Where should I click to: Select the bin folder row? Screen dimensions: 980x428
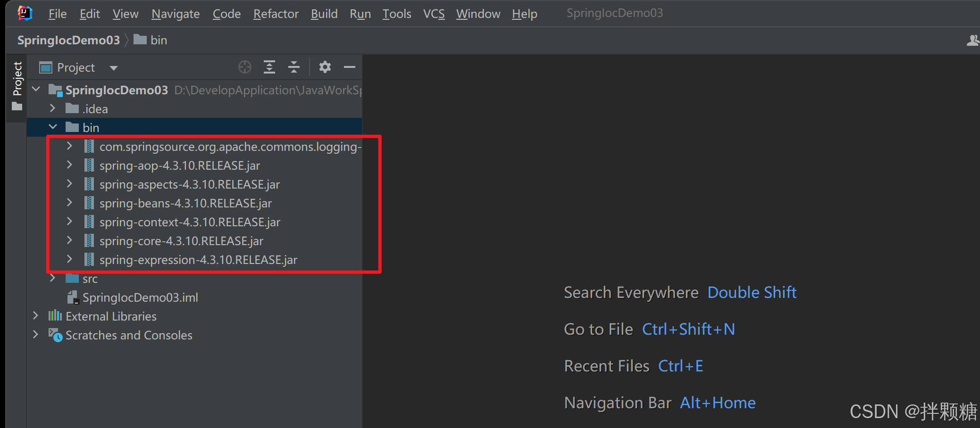[x=194, y=127]
